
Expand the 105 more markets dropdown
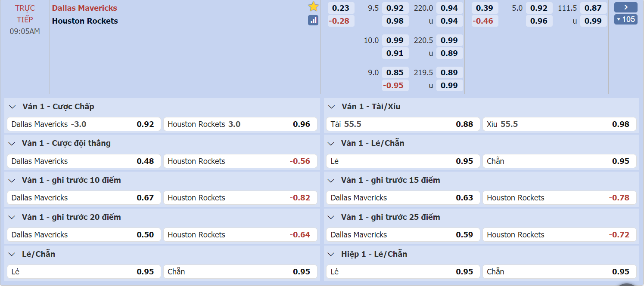626,19
